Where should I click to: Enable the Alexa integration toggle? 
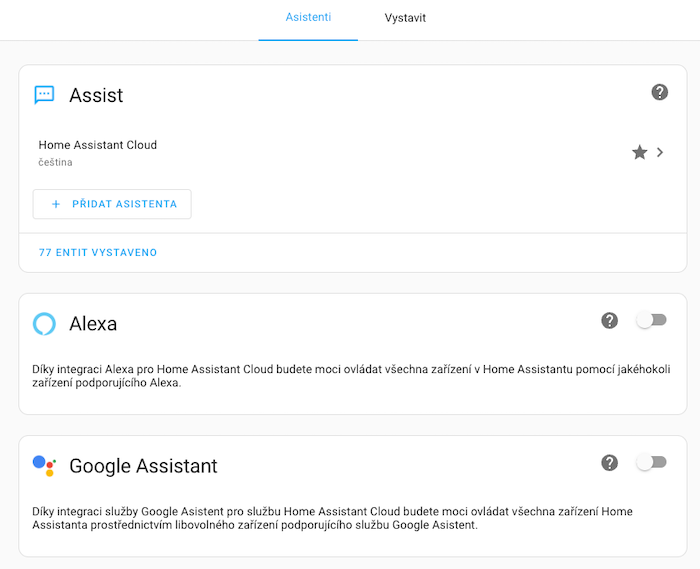(x=651, y=320)
